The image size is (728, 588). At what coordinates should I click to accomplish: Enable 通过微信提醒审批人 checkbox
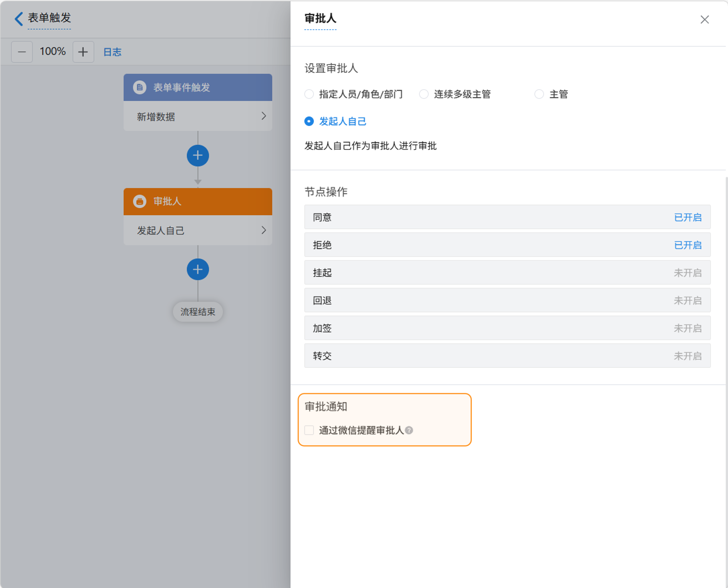coord(309,430)
